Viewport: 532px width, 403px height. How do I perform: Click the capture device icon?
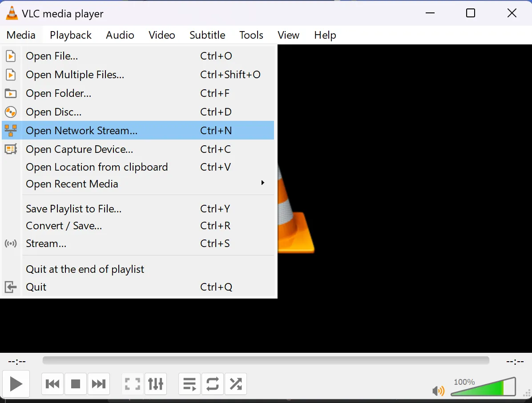pyautogui.click(x=11, y=149)
